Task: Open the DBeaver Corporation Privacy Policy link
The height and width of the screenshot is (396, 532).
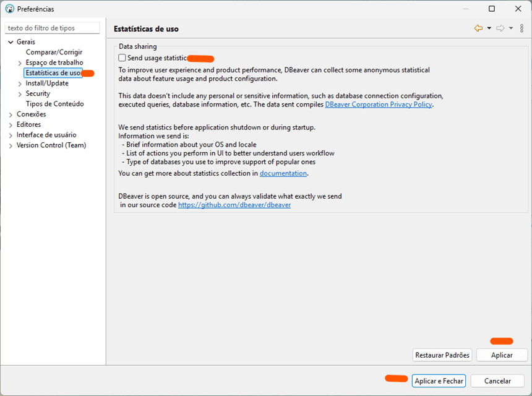Action: [379, 105]
